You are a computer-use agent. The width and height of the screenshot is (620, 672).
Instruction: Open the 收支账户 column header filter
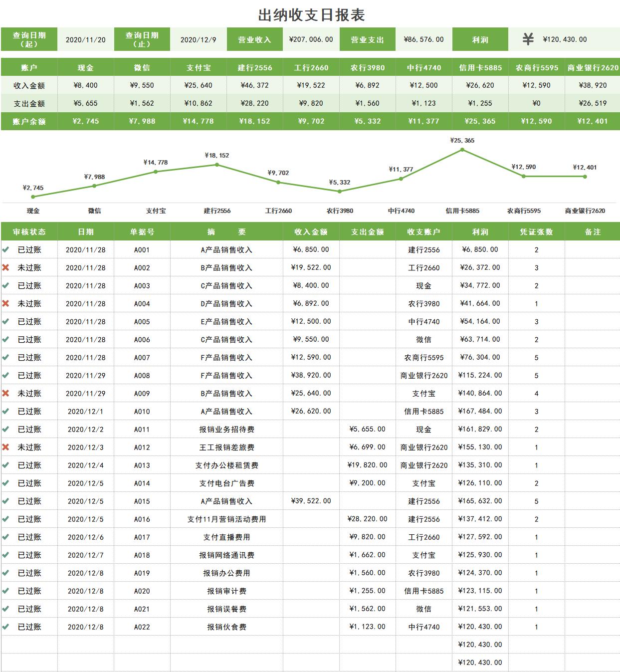point(422,231)
